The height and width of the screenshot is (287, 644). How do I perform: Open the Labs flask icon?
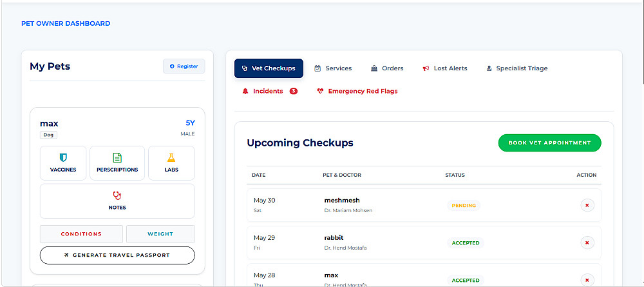click(x=171, y=157)
